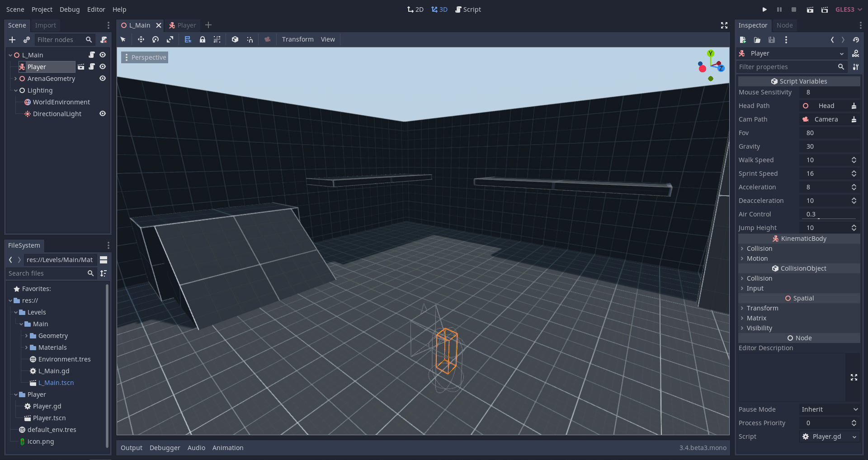Toggle visibility of the L_Main node
Screen dimensions: 868x460
[103, 55]
